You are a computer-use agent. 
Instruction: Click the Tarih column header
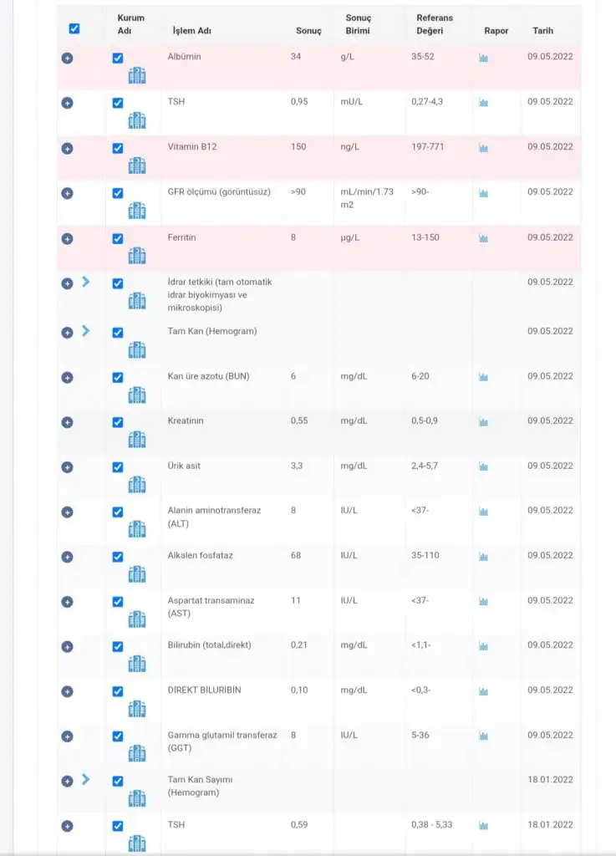point(542,31)
